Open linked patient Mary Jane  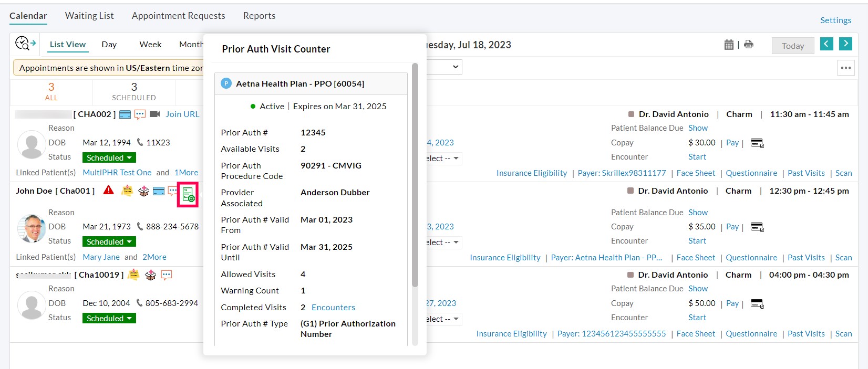(x=101, y=257)
